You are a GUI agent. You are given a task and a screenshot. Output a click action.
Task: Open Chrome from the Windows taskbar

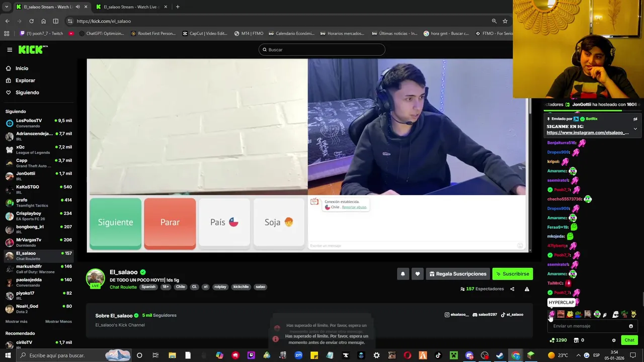[516, 355]
